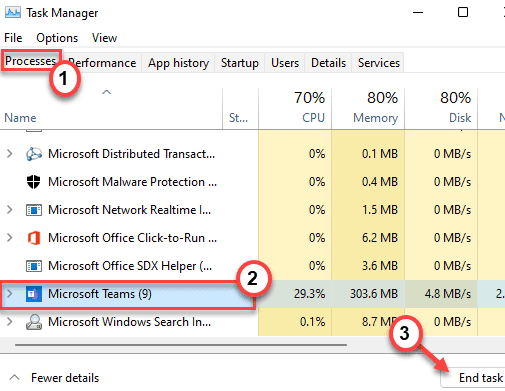Sort by the CPU column header

click(295, 109)
